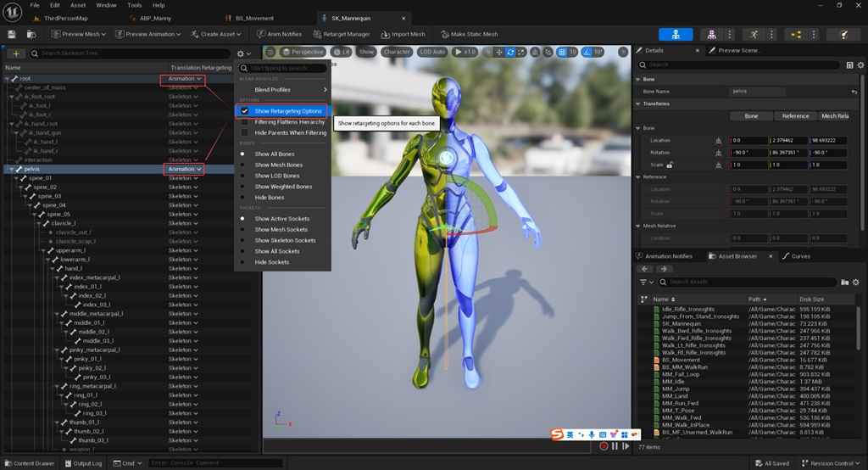Toggle the grid snap icon
Image resolution: width=868 pixels, height=470 pixels.
[562, 52]
